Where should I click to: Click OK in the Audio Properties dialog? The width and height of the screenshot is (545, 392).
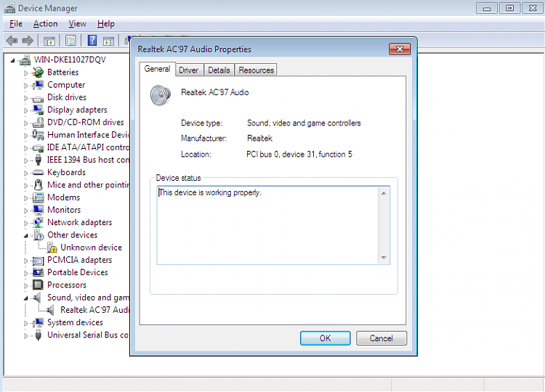pos(326,338)
